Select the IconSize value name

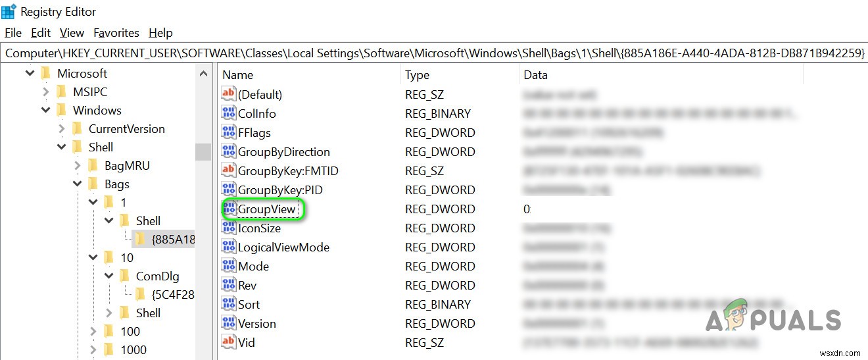point(259,228)
